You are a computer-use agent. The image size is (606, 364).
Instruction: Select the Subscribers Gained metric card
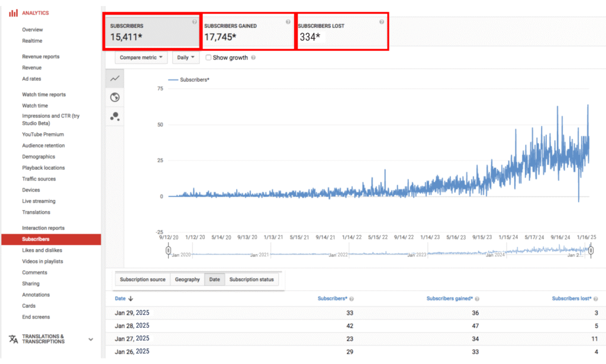(247, 32)
